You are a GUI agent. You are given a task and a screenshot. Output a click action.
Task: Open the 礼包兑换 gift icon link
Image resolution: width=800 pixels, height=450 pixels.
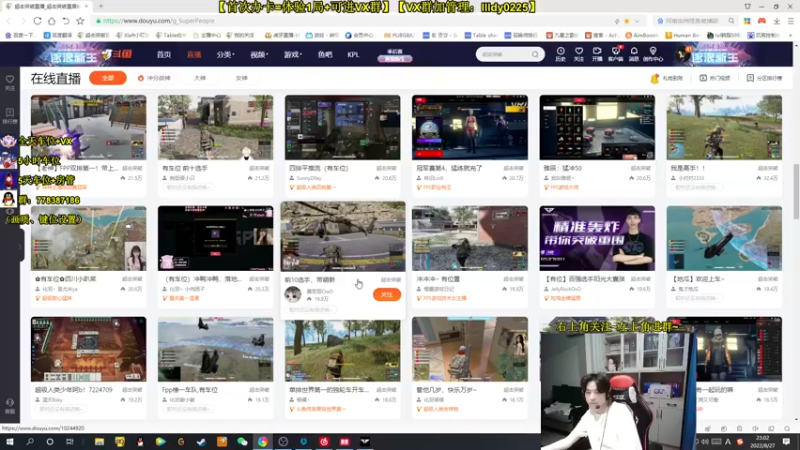[666, 78]
